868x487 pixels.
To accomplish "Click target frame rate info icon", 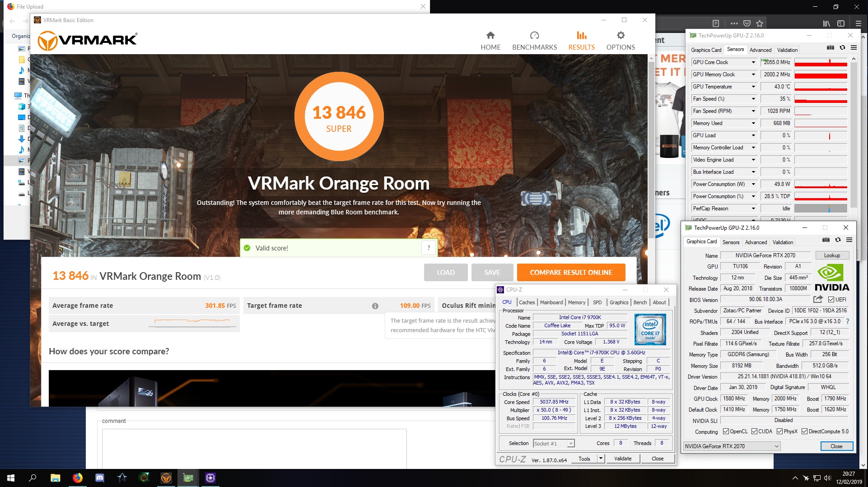I will pyautogui.click(x=375, y=306).
